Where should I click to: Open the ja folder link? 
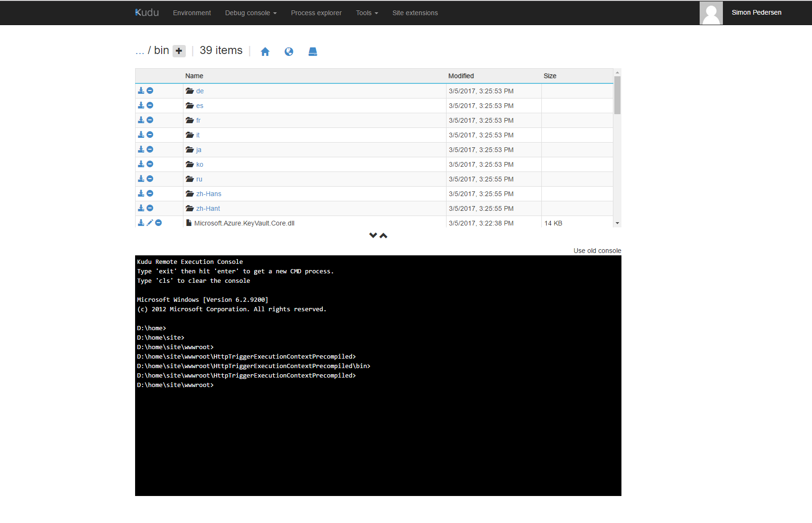click(199, 150)
